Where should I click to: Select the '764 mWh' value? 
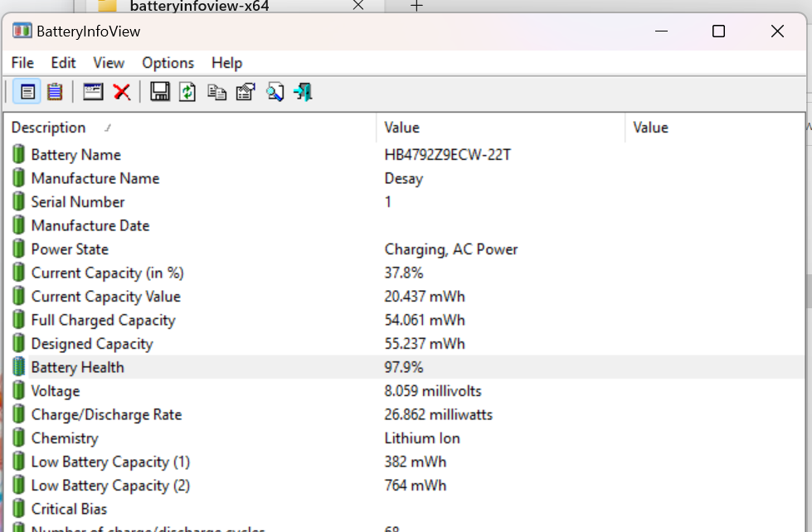[416, 486]
